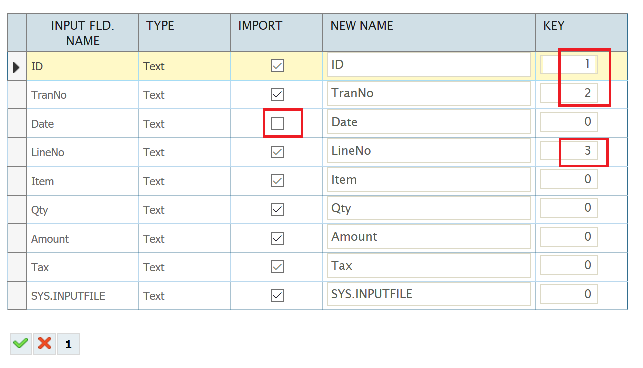This screenshot has width=643, height=368.
Task: Click the red X cancel icon
Action: click(44, 343)
